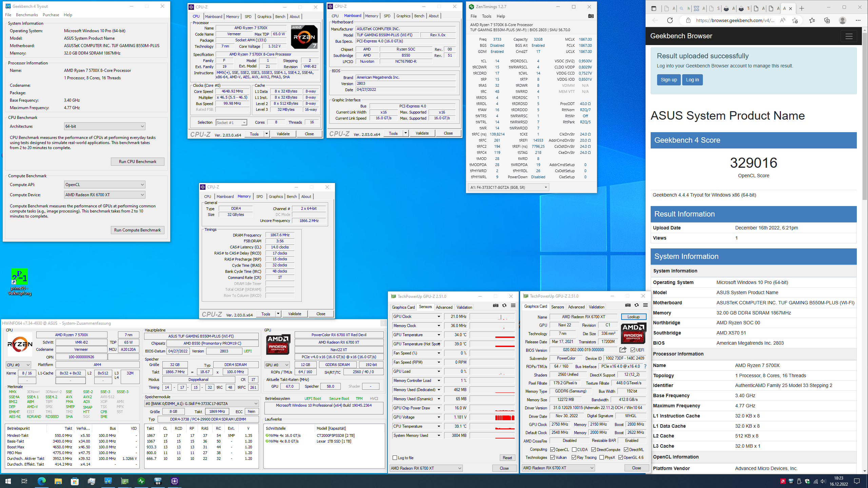The image size is (868, 488).
Task: Open hamburger menu in GPU-Z Sensors window
Action: click(x=513, y=305)
